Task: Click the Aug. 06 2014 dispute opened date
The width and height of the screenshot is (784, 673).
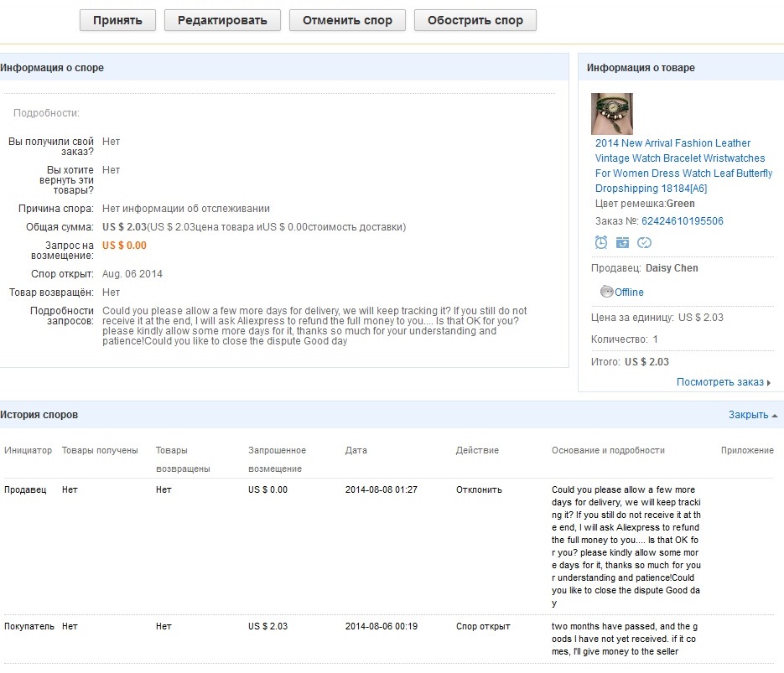Action: coord(132,274)
